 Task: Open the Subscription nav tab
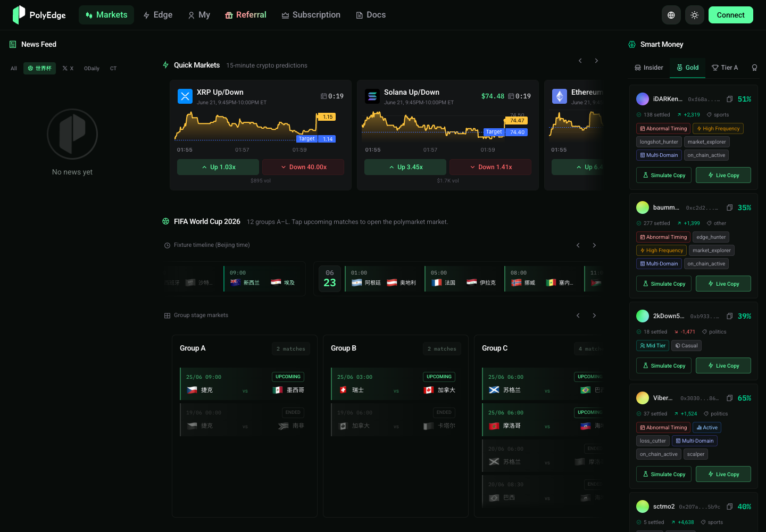coord(311,15)
